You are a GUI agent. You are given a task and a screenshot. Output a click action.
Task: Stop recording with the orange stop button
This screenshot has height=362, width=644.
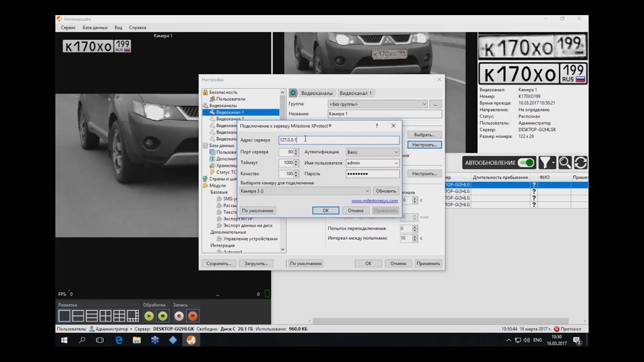(x=192, y=316)
